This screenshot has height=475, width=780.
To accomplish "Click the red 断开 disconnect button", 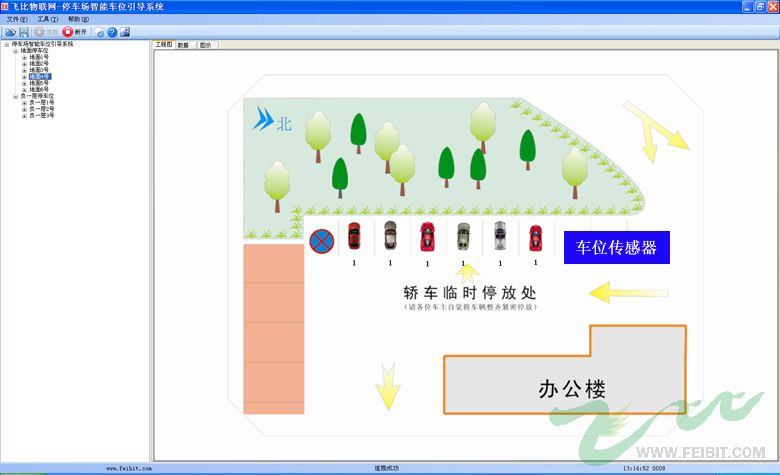I will [x=75, y=32].
